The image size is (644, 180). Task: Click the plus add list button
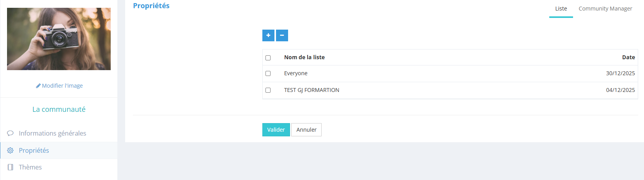(268, 35)
